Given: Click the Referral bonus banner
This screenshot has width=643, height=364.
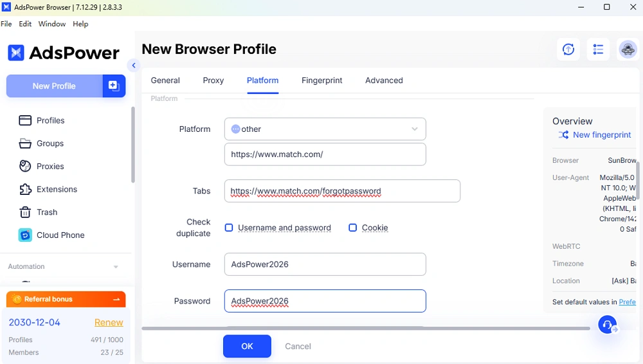Looking at the screenshot, I should point(66,299).
